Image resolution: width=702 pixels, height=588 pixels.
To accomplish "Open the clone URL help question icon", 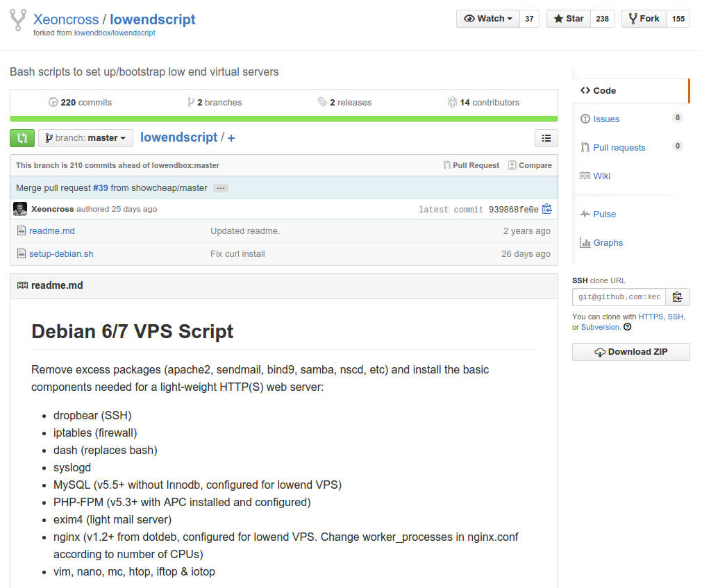I will pos(627,327).
